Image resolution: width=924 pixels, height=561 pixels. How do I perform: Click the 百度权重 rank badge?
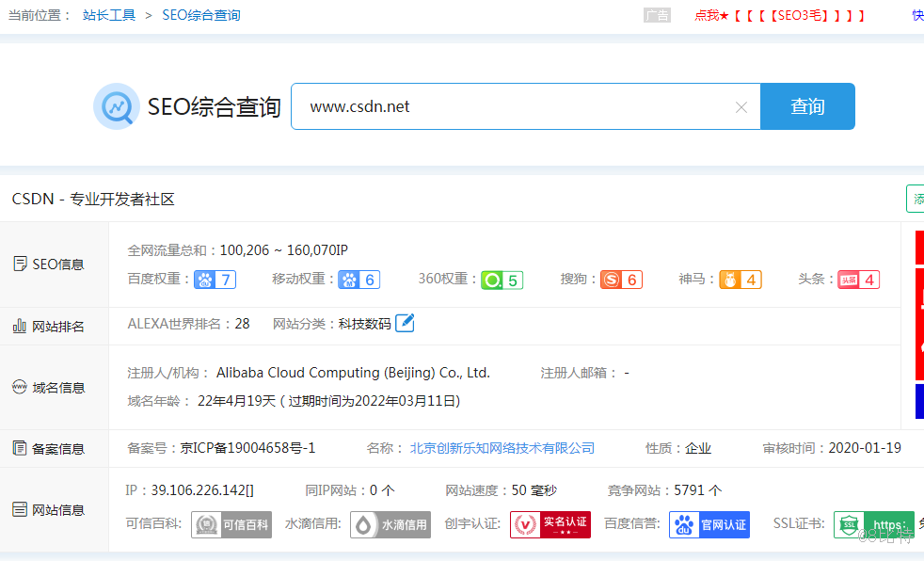[x=215, y=279]
